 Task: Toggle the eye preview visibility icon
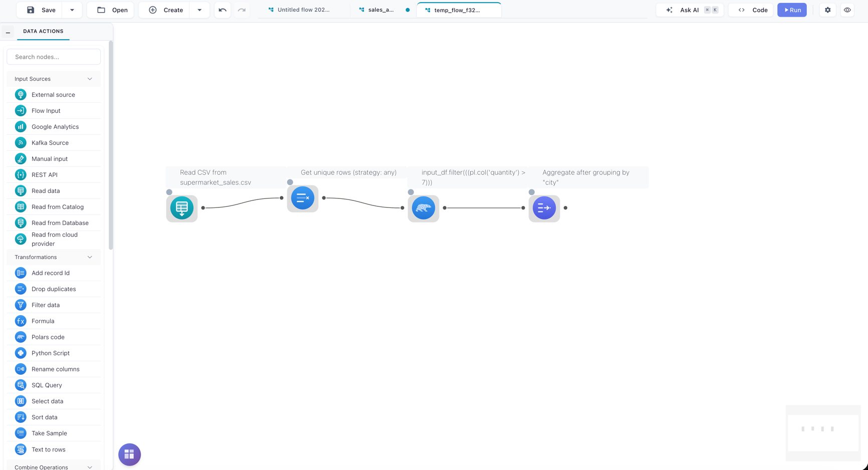[847, 10]
